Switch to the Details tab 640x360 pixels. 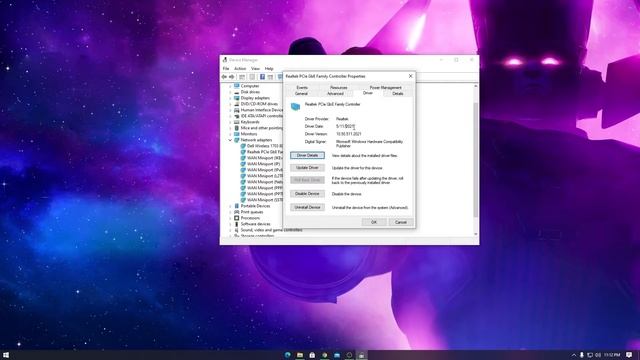pyautogui.click(x=398, y=93)
